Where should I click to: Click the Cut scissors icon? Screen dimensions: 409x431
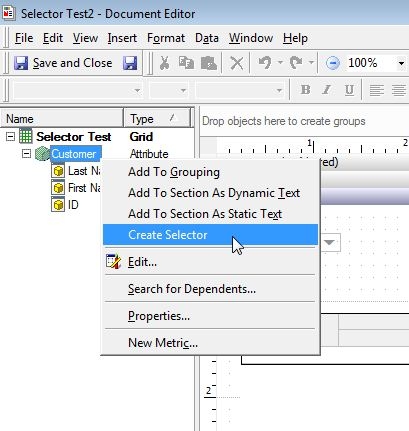pos(164,63)
